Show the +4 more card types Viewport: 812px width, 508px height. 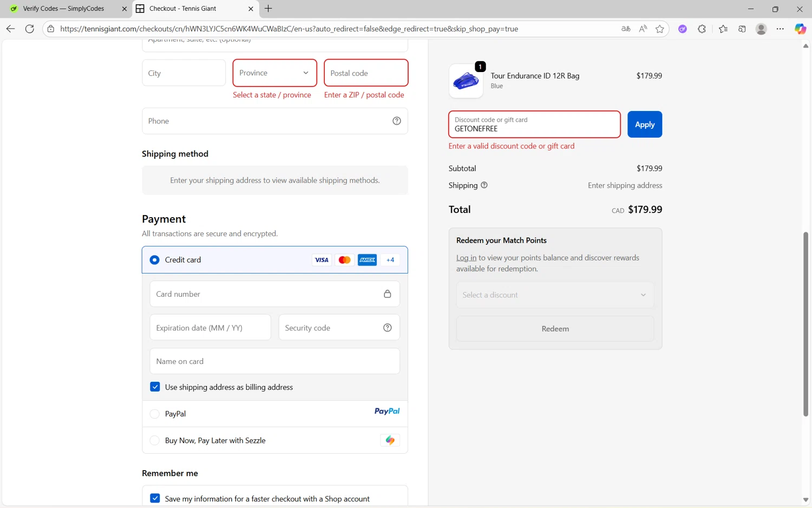point(390,260)
